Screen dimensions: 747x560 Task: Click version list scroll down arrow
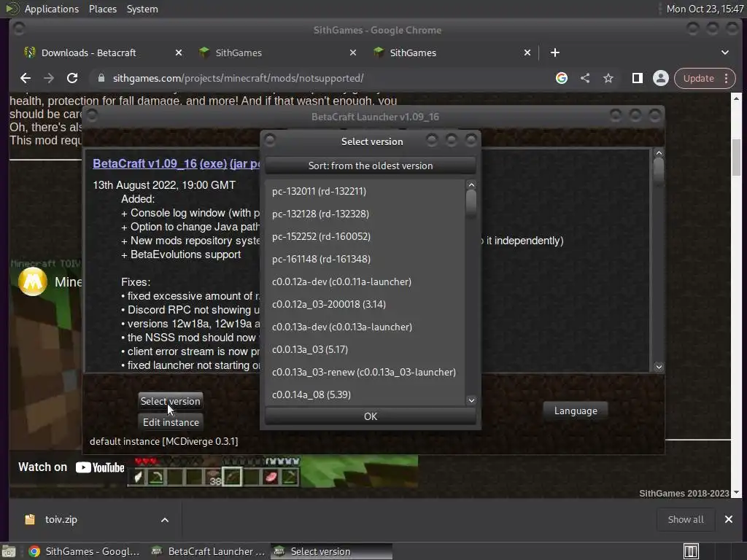pos(471,400)
